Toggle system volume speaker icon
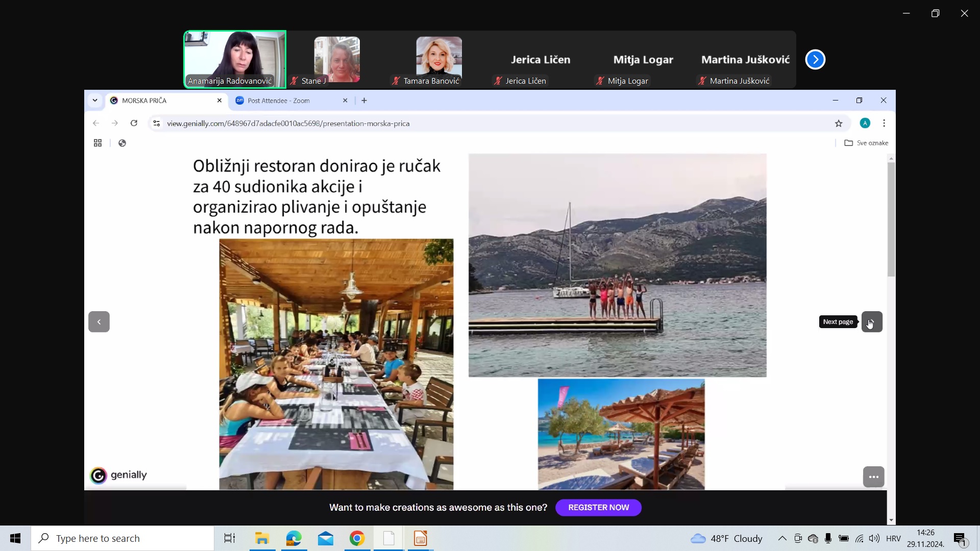Image resolution: width=980 pixels, height=551 pixels. point(874,538)
